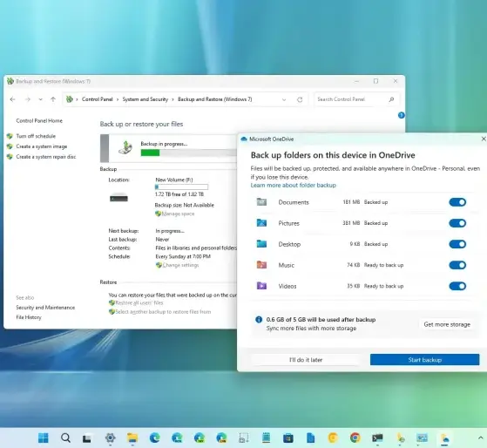Toggle Desktop folder backup switch
The width and height of the screenshot is (487, 448).
click(457, 244)
